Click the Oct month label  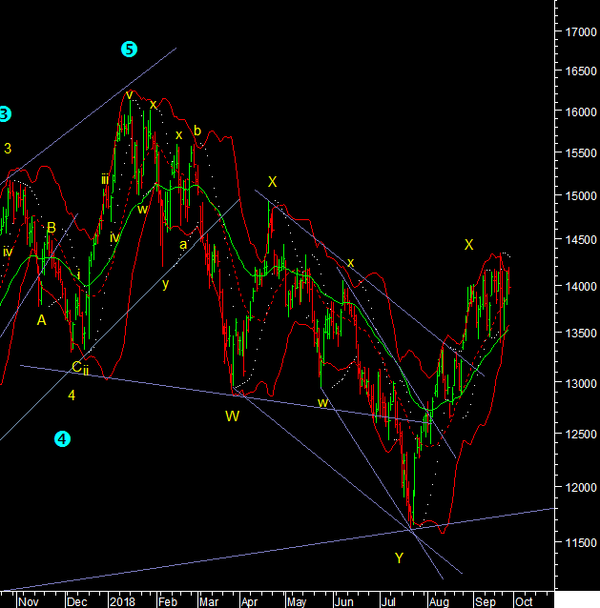(523, 601)
